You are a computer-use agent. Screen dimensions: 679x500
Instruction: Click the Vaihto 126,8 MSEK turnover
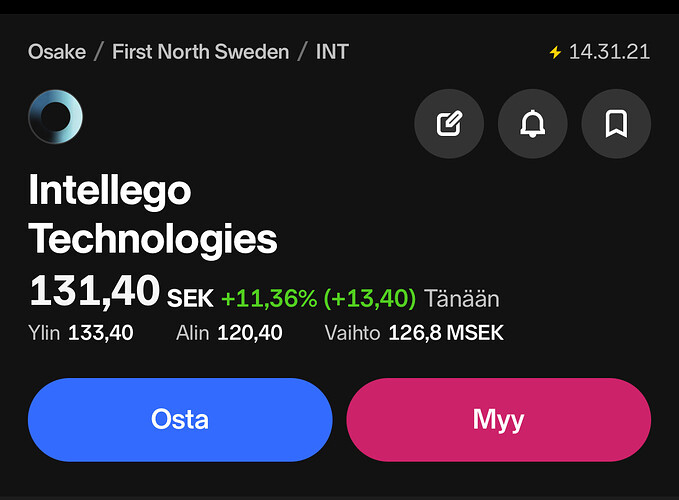click(414, 333)
